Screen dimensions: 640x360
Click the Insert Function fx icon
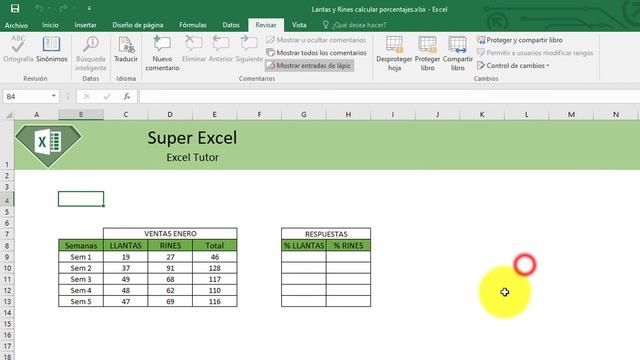tap(127, 96)
